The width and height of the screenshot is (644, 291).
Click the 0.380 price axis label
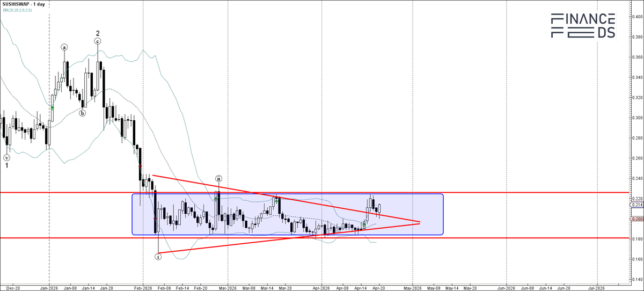[636, 37]
